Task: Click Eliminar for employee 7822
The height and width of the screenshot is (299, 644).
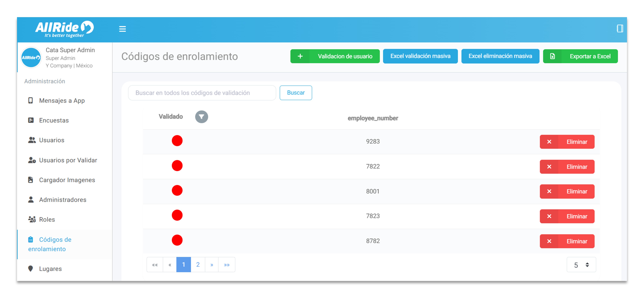Action: (x=567, y=167)
